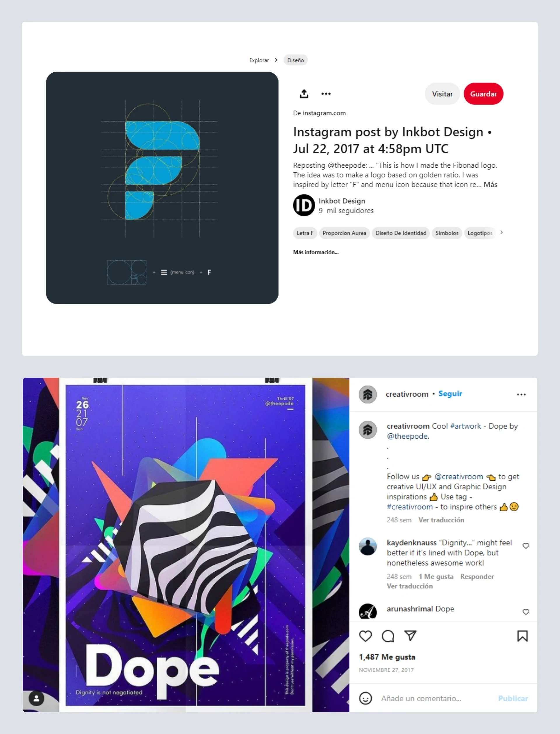Image resolution: width=560 pixels, height=734 pixels.
Task: Click the comment bubble icon
Action: coord(388,636)
